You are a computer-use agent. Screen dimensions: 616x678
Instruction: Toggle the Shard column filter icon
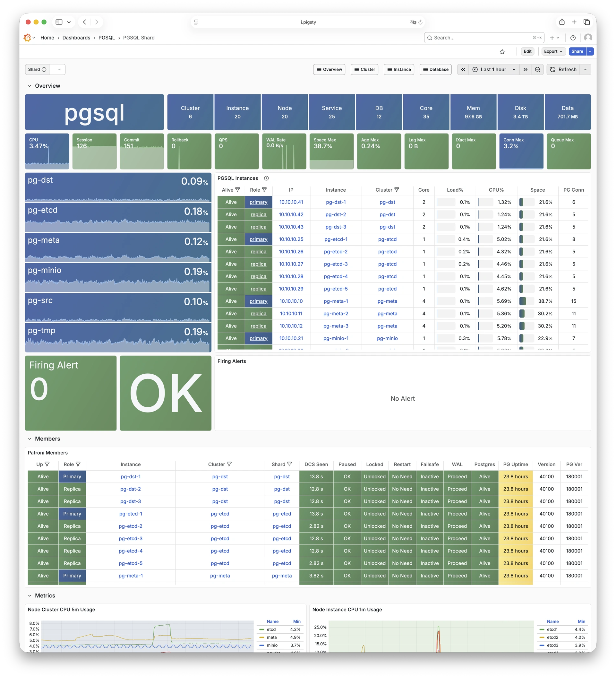pos(289,464)
